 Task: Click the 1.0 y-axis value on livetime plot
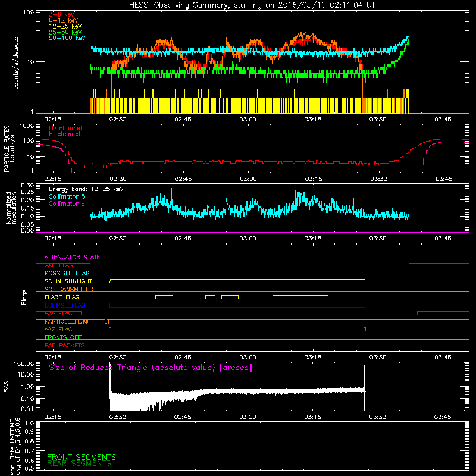pyautogui.click(x=29, y=424)
